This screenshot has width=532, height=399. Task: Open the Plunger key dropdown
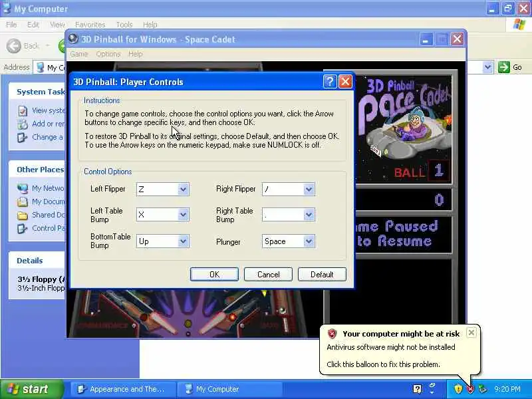click(x=309, y=241)
